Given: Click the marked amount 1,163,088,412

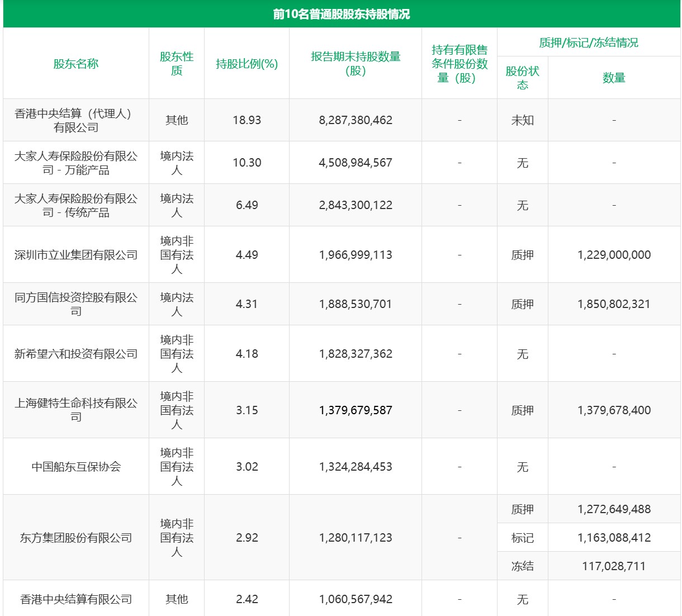Looking at the screenshot, I should tap(614, 538).
